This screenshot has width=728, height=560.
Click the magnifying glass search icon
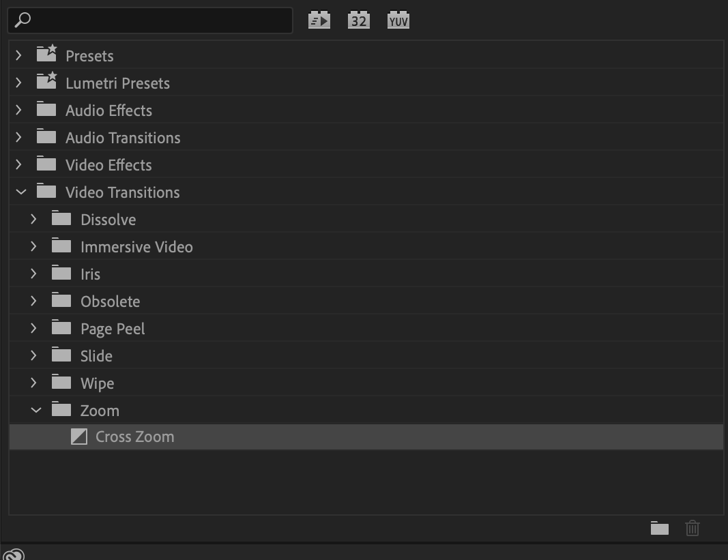pos(23,20)
